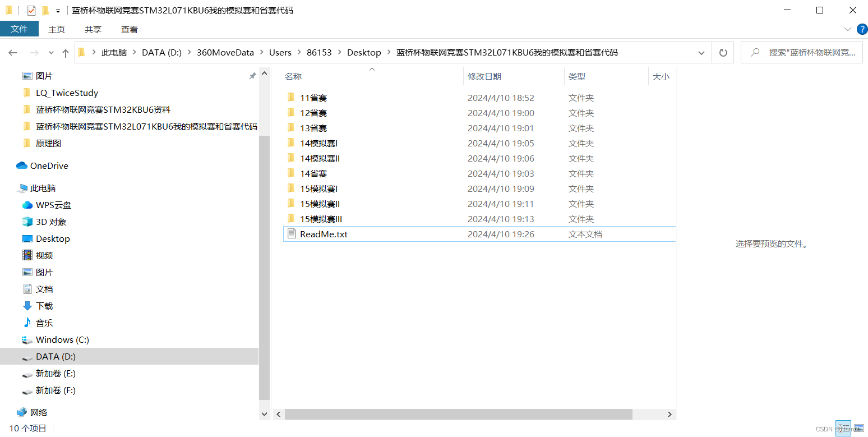Open the address bar history dropdown

[x=701, y=53]
